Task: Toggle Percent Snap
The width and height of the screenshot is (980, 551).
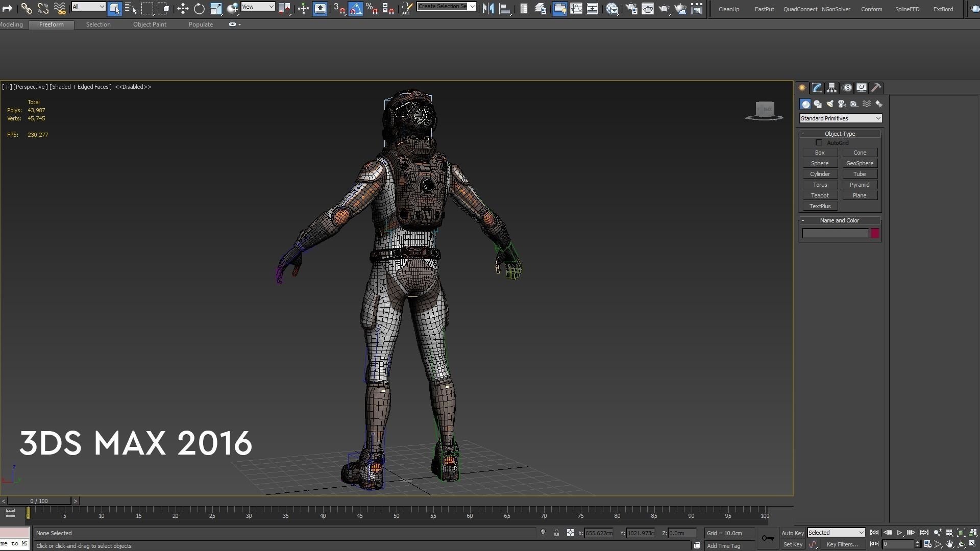Action: (372, 9)
